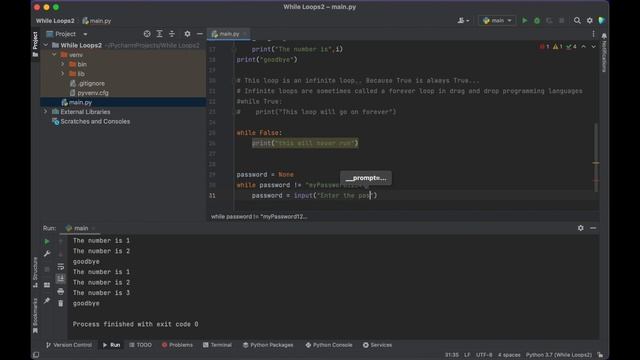Screen dimensions: 640x360
Task: Open the Terminal tool window
Action: pyautogui.click(x=217, y=345)
